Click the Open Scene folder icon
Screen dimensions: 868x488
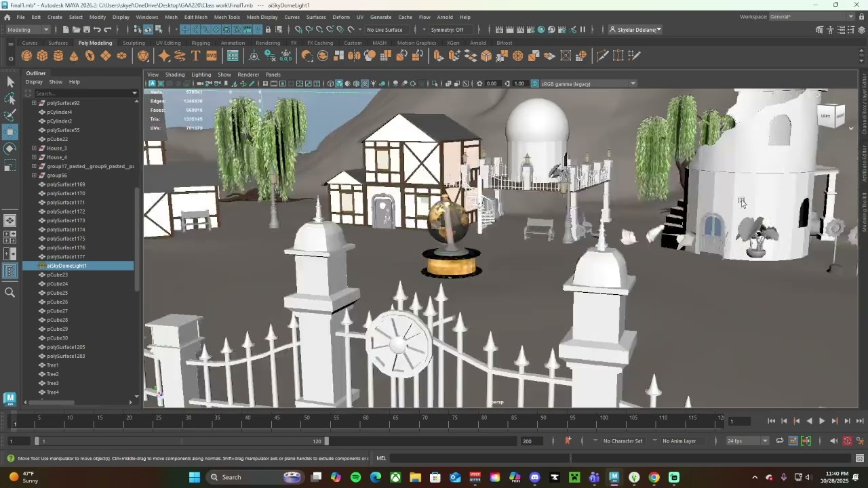click(76, 29)
